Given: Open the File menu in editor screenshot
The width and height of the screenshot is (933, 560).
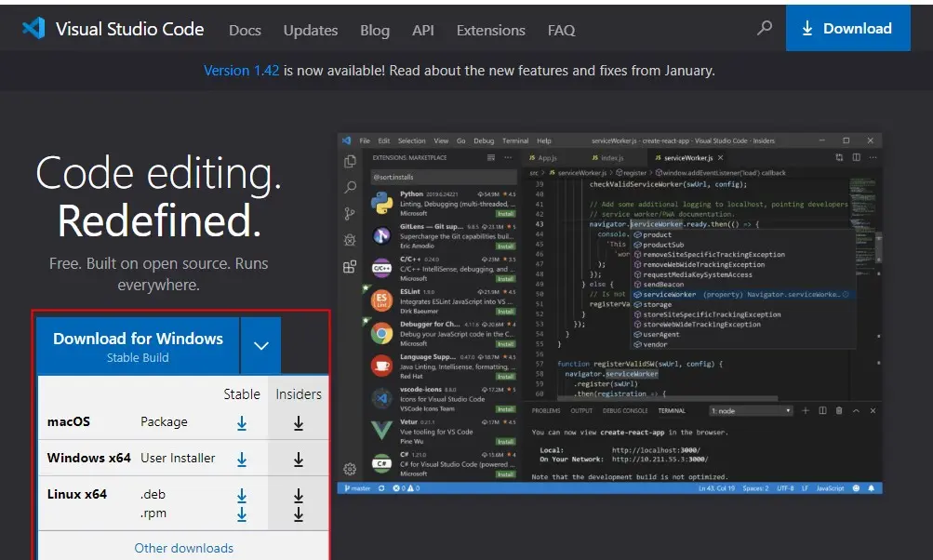Looking at the screenshot, I should click(365, 141).
